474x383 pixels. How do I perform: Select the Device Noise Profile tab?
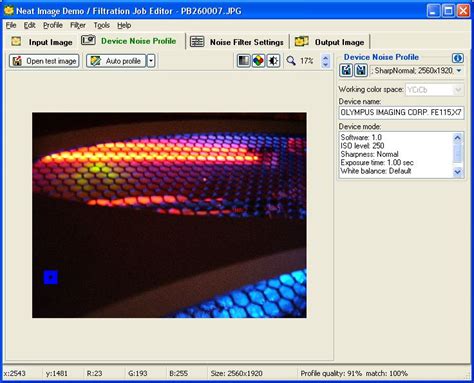coord(129,41)
